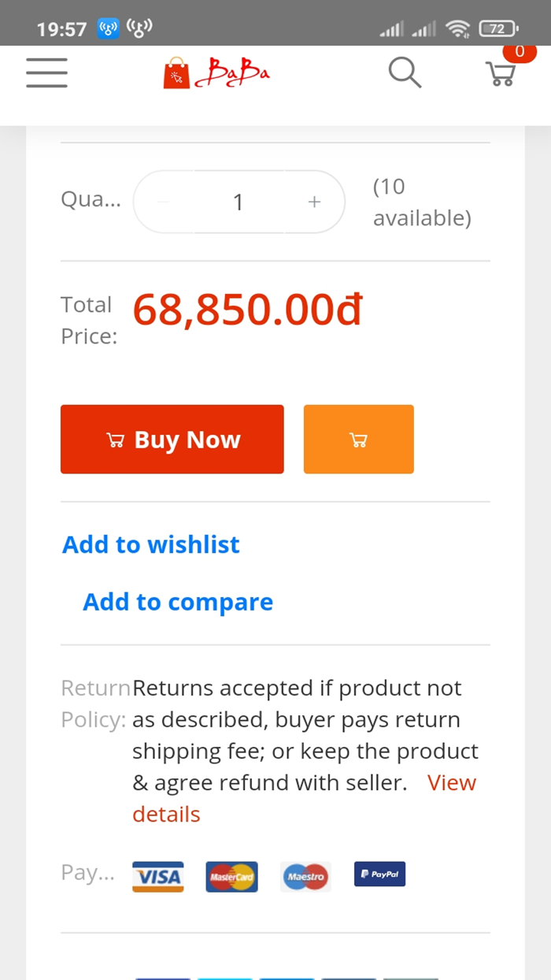Decrease quantity with the minus button

164,202
